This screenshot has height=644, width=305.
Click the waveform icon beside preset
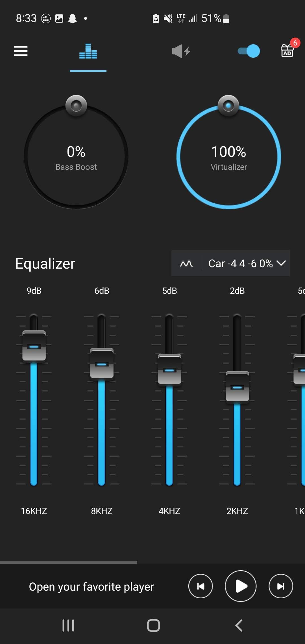pyautogui.click(x=186, y=263)
